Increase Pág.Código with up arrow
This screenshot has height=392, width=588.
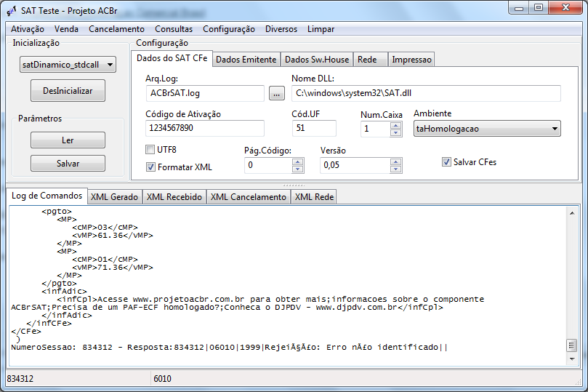point(298,161)
